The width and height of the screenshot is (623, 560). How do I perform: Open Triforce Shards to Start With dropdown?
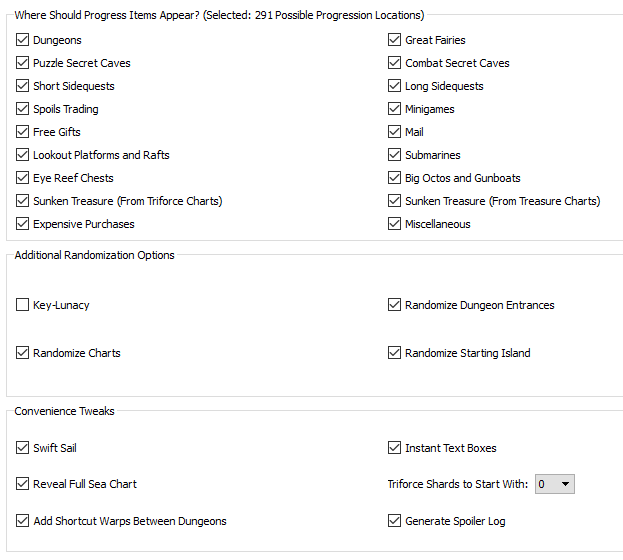(x=555, y=484)
